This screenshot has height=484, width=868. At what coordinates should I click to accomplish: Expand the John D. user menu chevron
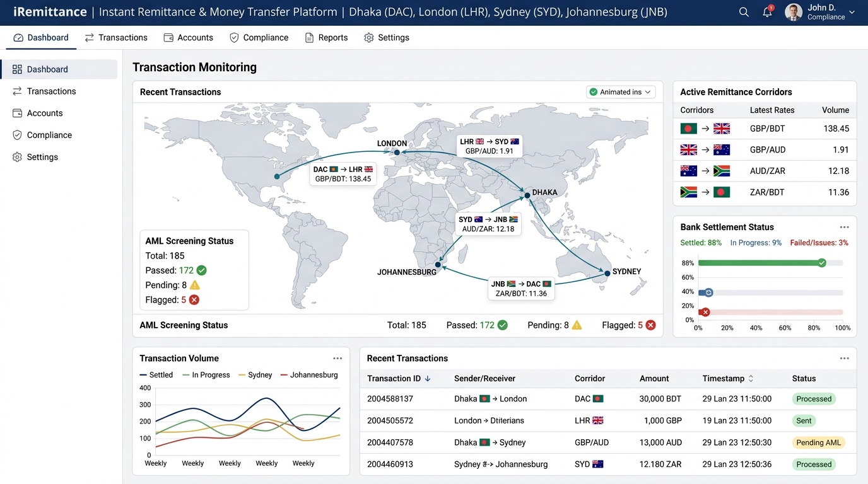(x=852, y=13)
